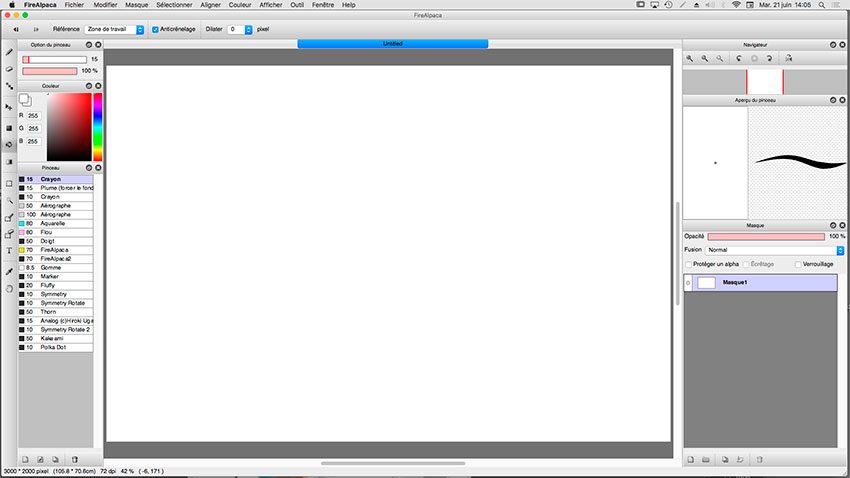Select the Dot tool below eraser
The image size is (850, 478).
click(9, 86)
